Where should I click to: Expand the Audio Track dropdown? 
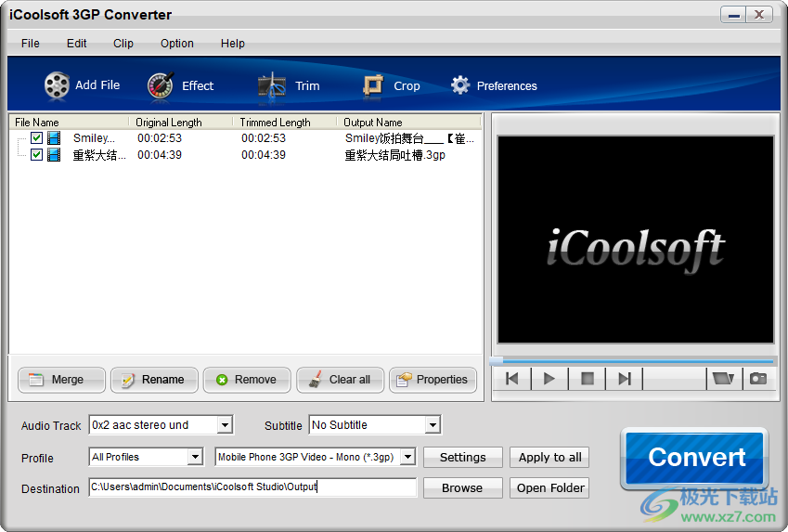tap(225, 425)
